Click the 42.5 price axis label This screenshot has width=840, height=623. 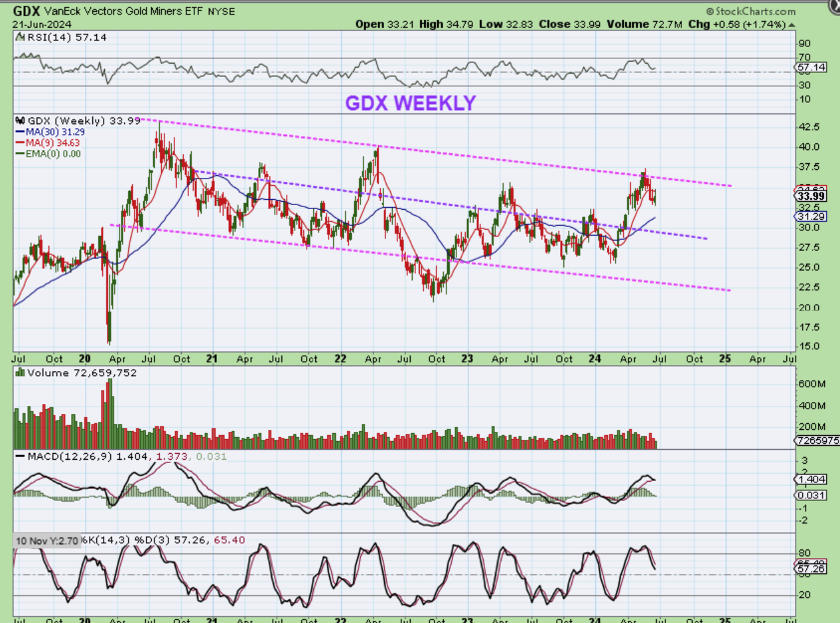pos(809,127)
